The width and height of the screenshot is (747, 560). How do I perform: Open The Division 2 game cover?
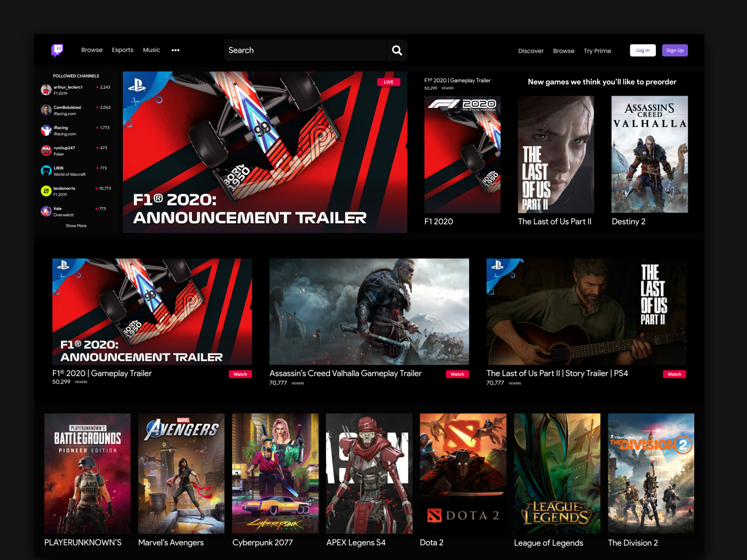(651, 474)
